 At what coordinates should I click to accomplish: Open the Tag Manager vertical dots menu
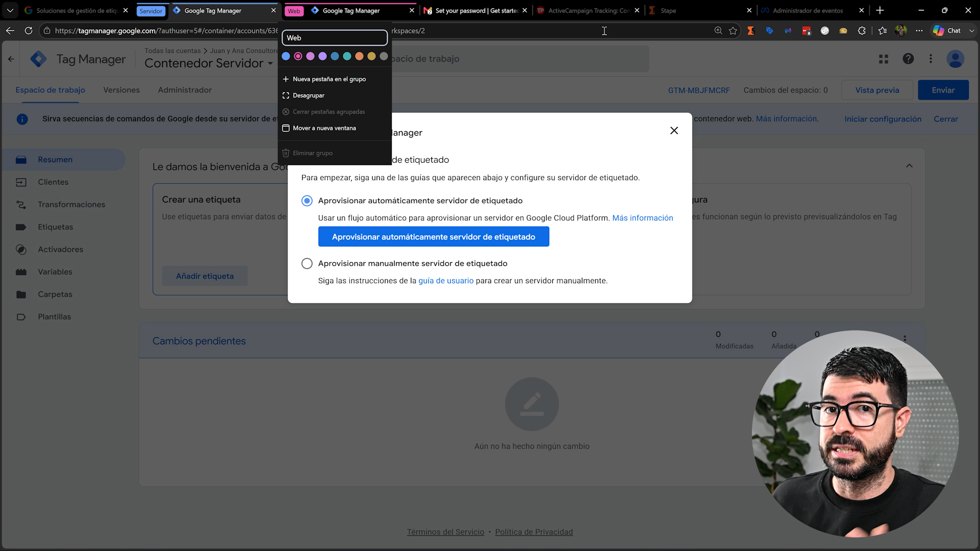click(x=930, y=59)
